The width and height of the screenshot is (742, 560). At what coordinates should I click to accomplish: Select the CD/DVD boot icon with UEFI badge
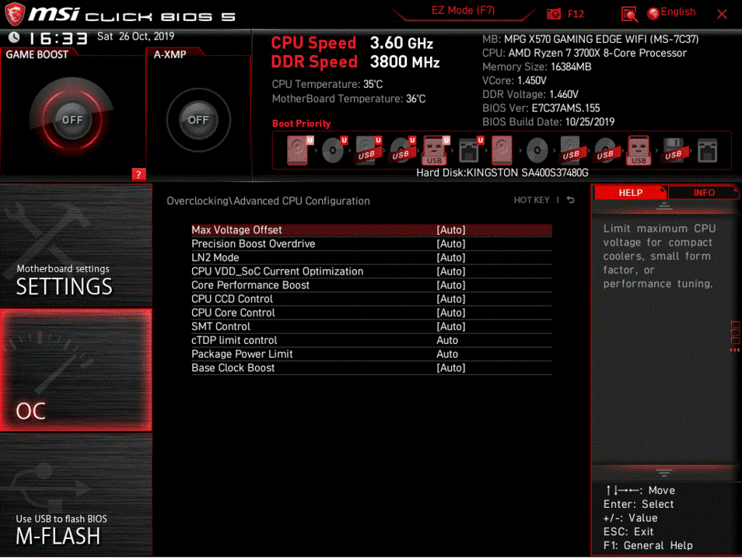click(334, 150)
